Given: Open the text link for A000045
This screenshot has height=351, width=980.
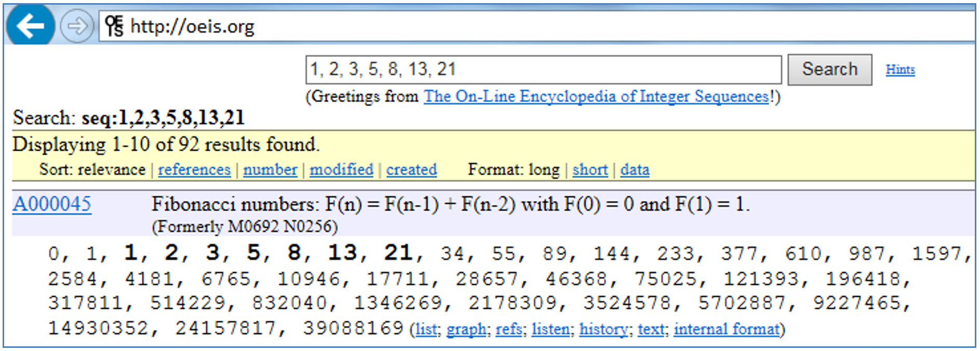Looking at the screenshot, I should [x=651, y=329].
